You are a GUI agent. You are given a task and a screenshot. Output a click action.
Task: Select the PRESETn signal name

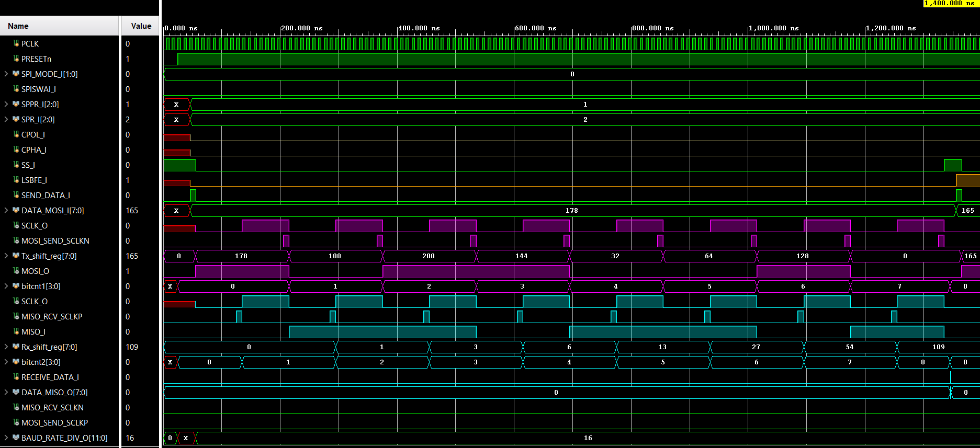pos(37,59)
